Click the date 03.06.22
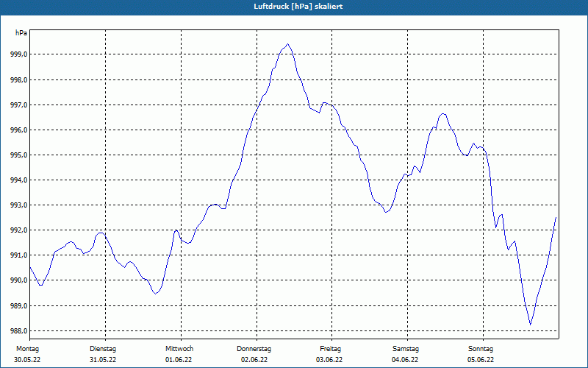The width and height of the screenshot is (588, 368). tap(329, 360)
